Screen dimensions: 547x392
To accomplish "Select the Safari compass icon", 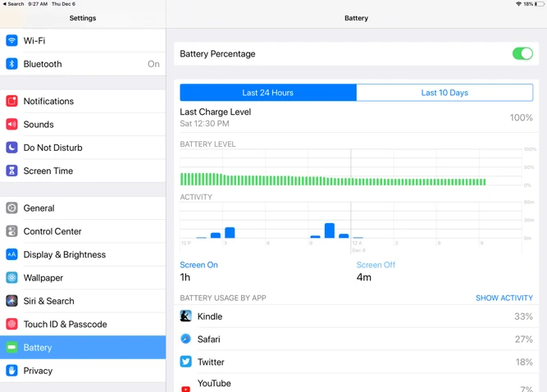I will point(186,339).
